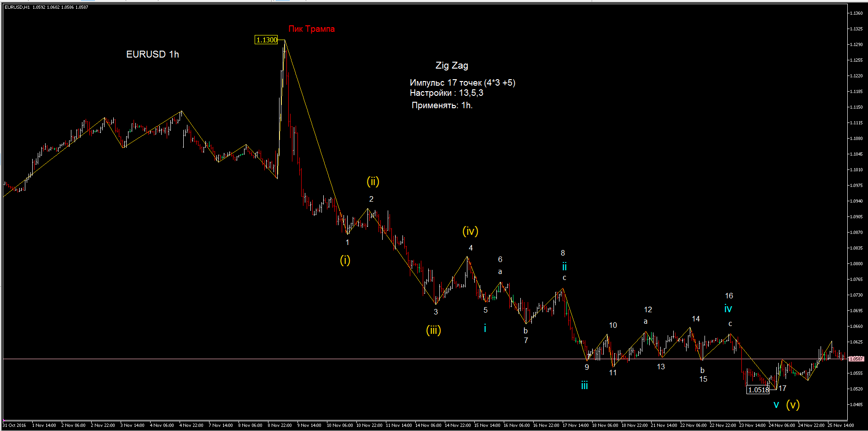Screen dimensions: 868x431
Task: Click the 1.1360 price scale value
Action: coord(856,13)
